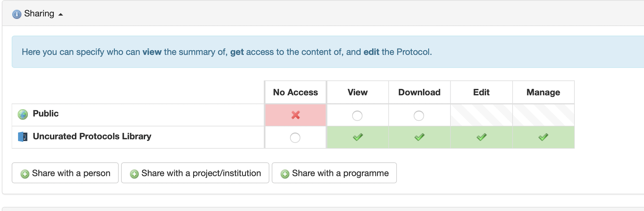This screenshot has width=644, height=211.
Task: Click the No Access column header
Action: coord(295,92)
